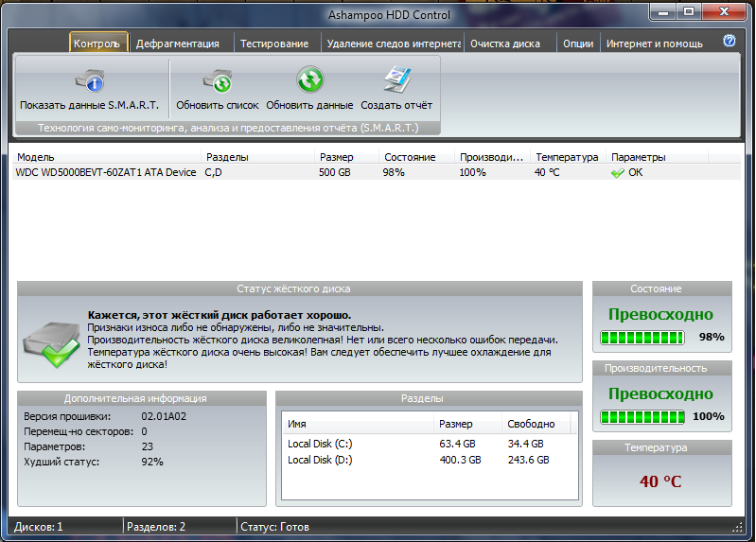
Task: Click the 500 GB size cell
Action: [x=335, y=173]
